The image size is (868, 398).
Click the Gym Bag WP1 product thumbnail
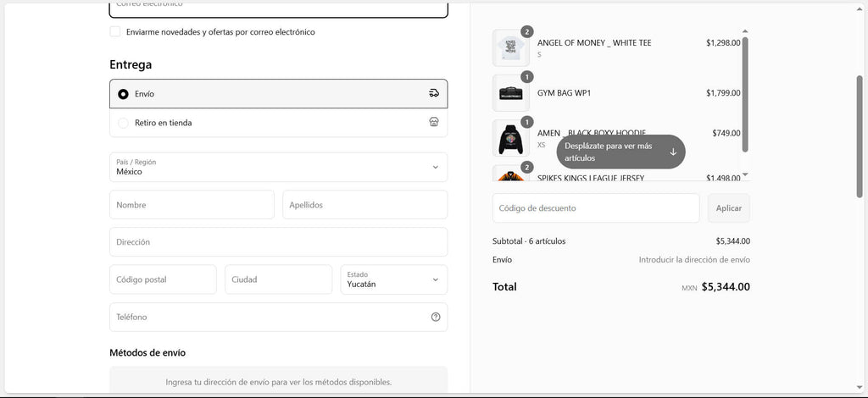point(510,93)
